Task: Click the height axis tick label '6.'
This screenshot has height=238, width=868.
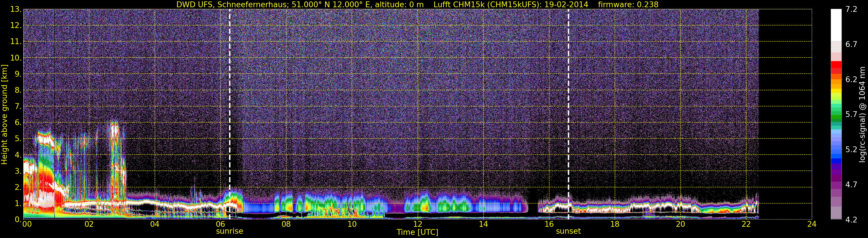Action: pyautogui.click(x=18, y=123)
